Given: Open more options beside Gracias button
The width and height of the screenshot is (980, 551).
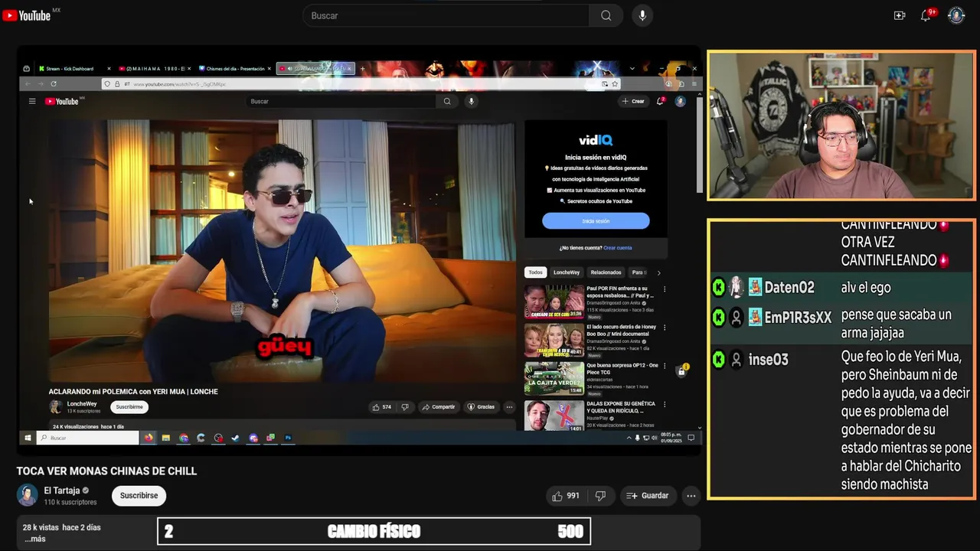Looking at the screenshot, I should tap(509, 407).
